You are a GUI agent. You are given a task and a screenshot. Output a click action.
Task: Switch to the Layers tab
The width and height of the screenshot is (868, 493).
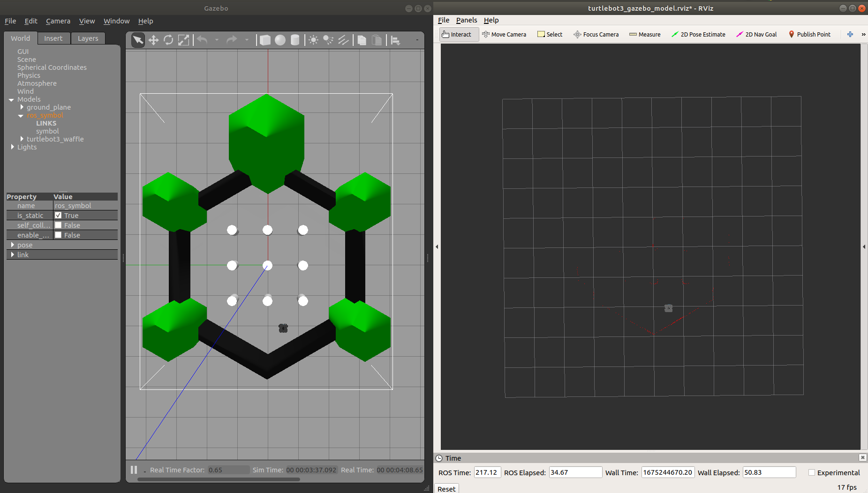[x=88, y=38]
